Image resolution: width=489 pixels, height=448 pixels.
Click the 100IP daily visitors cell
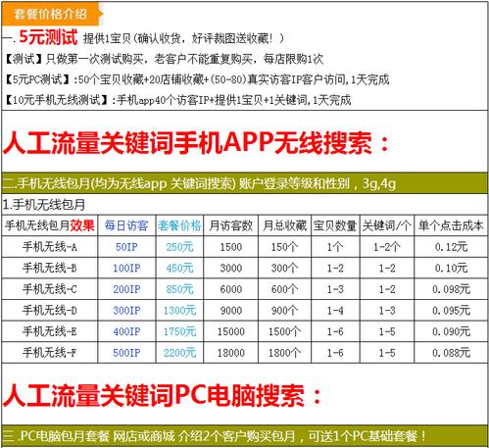[x=126, y=269]
